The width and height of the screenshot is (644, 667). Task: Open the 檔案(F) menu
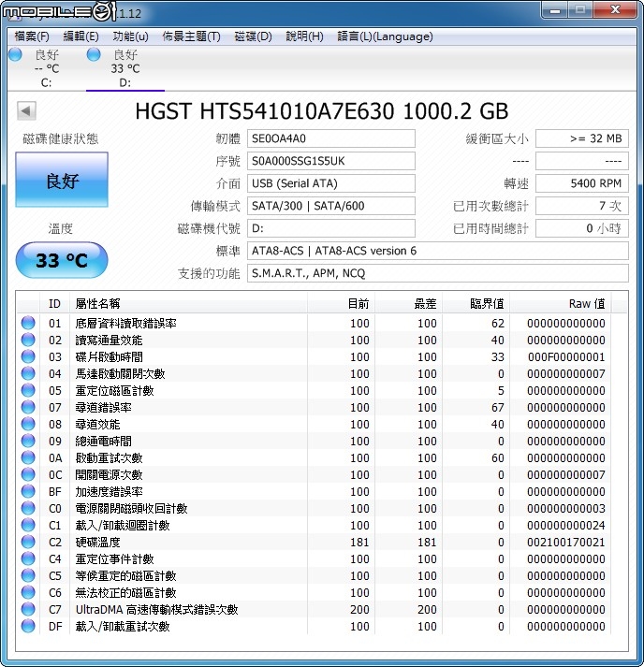pyautogui.click(x=32, y=36)
